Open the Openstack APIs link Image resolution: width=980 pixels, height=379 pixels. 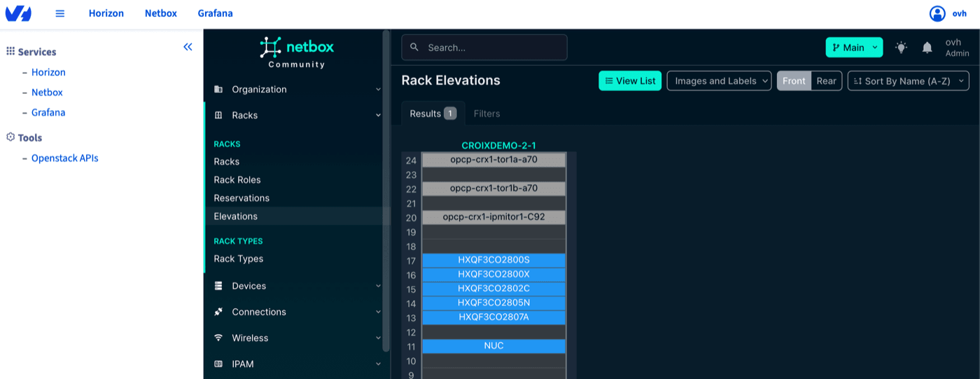(x=65, y=158)
